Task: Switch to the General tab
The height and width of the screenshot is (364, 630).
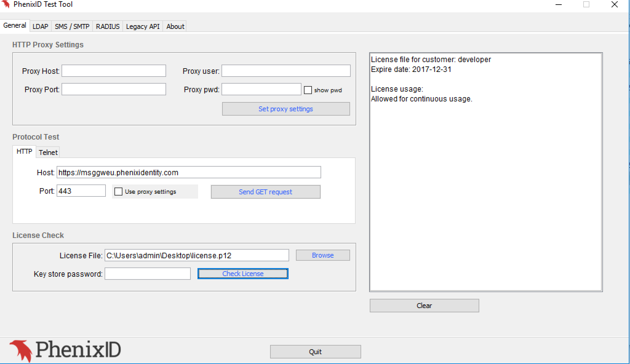Action: tap(15, 26)
